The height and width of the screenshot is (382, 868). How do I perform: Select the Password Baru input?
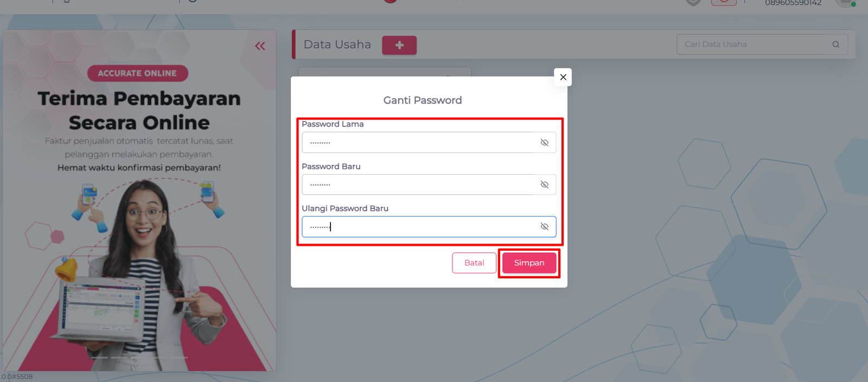(x=429, y=184)
